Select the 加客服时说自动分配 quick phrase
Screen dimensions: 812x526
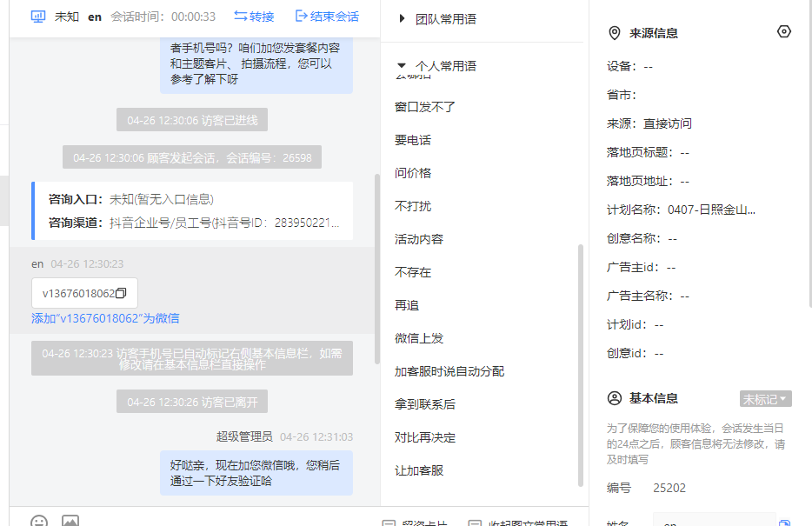pos(449,372)
